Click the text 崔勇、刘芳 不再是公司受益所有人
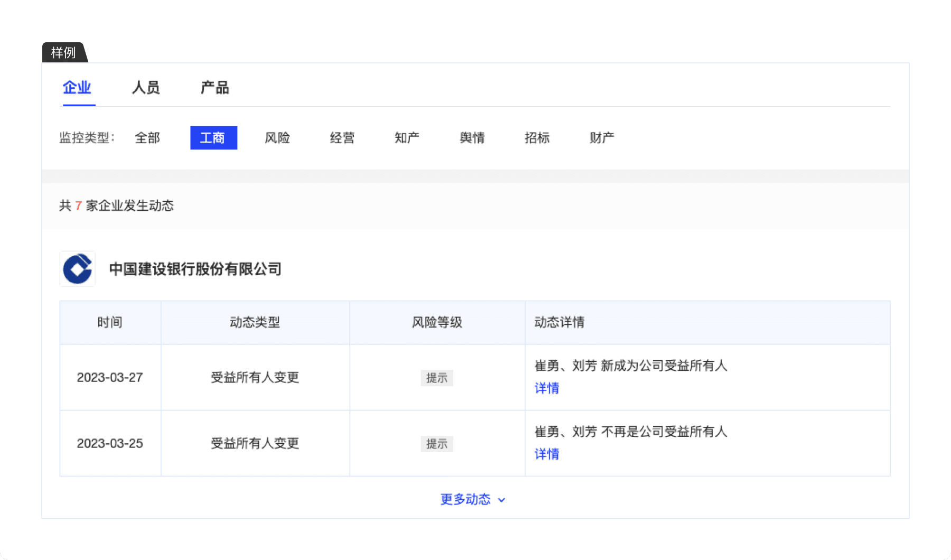 pyautogui.click(x=631, y=432)
